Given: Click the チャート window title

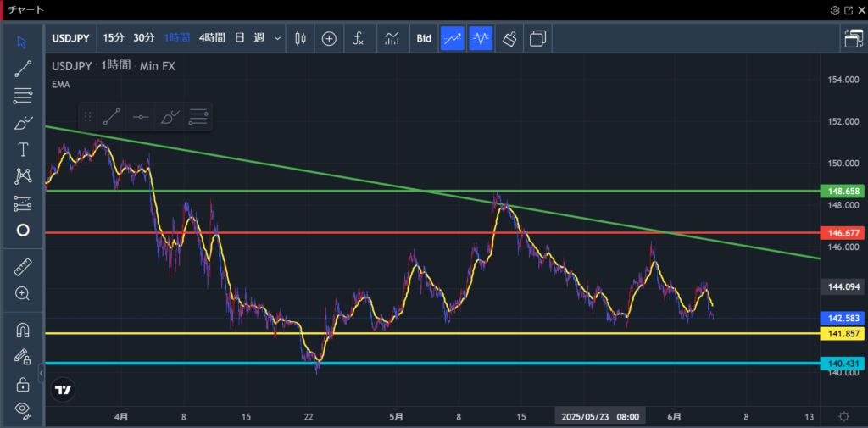Looking at the screenshot, I should click(x=25, y=10).
